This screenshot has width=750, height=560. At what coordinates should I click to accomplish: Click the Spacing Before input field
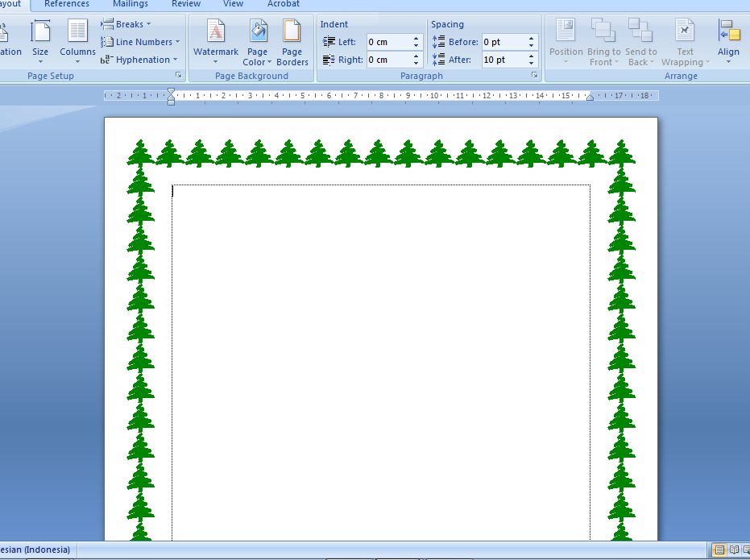[503, 42]
